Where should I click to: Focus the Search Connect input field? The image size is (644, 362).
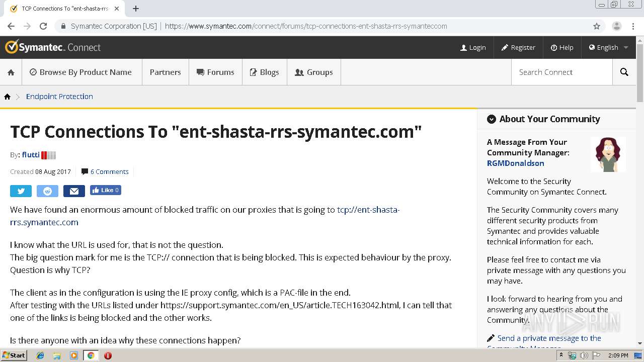point(561,72)
